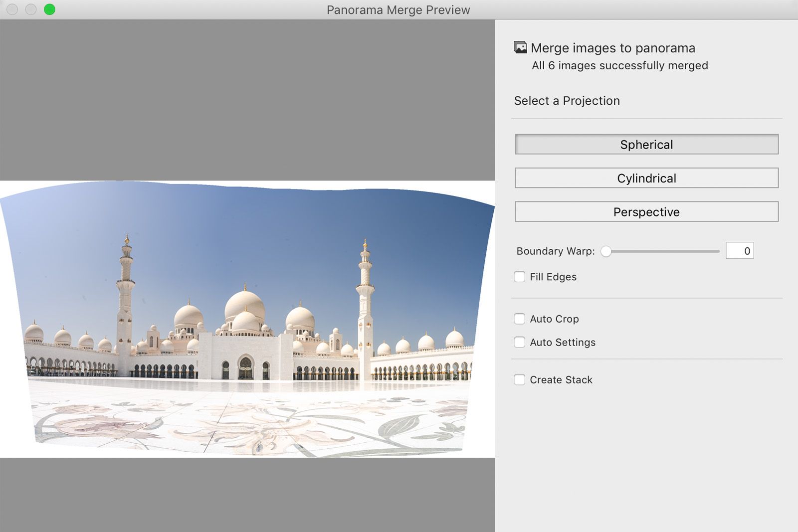The image size is (798, 532).
Task: Click the 'All 6 images successfully merged' status text
Action: pyautogui.click(x=619, y=65)
